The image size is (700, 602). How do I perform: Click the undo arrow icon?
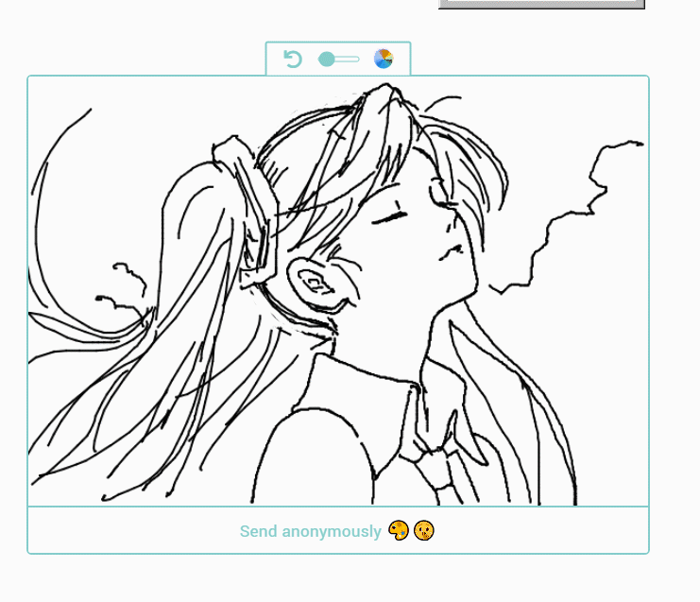point(293,59)
